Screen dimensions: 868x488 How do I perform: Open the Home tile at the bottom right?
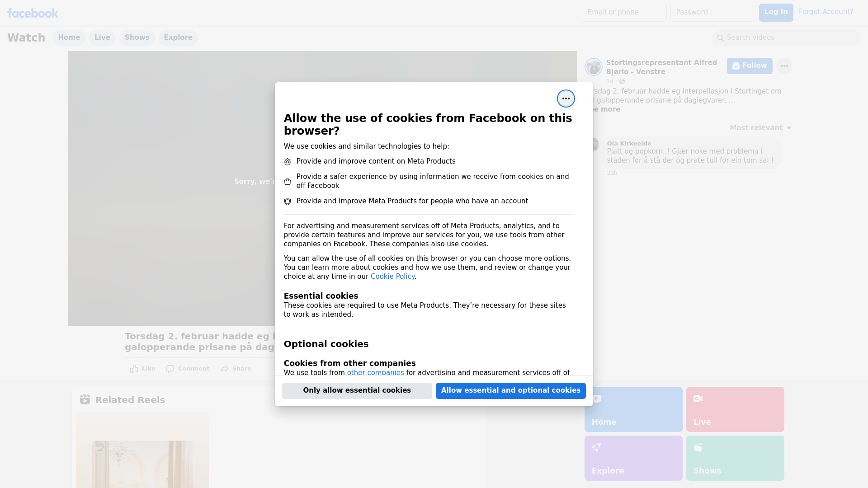coord(633,409)
